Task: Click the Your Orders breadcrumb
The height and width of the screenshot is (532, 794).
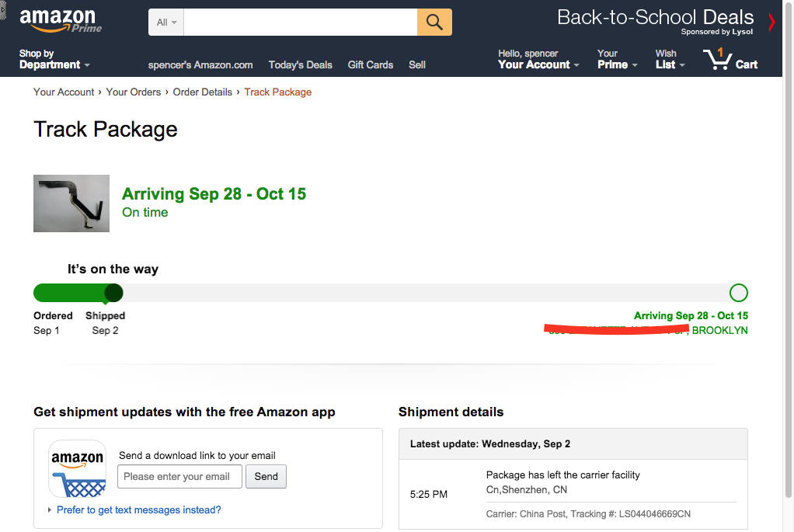Action: click(133, 92)
